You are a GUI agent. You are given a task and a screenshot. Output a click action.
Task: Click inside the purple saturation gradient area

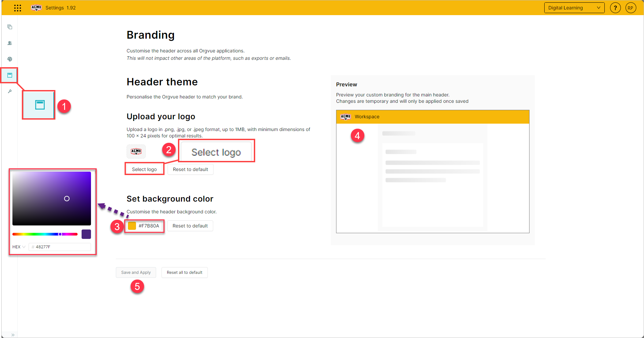coord(52,199)
